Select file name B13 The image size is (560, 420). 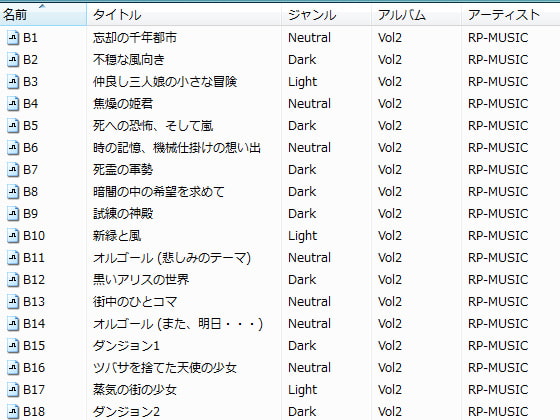tap(34, 302)
